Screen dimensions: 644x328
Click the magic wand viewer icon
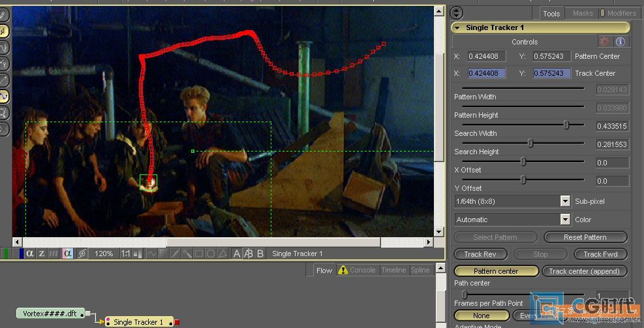click(x=187, y=254)
